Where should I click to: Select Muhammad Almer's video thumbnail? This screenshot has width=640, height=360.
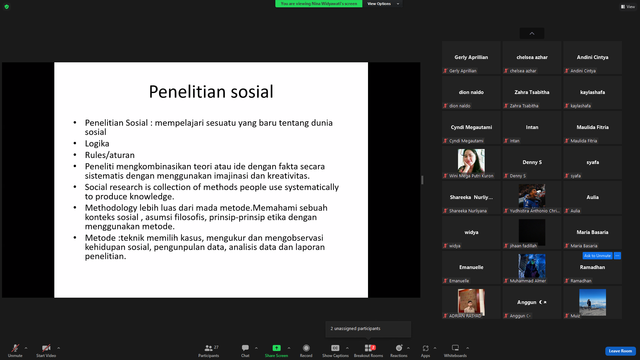coord(532,266)
